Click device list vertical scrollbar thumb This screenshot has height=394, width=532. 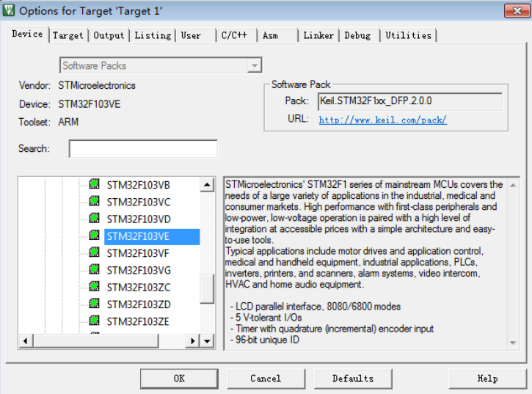tap(207, 288)
